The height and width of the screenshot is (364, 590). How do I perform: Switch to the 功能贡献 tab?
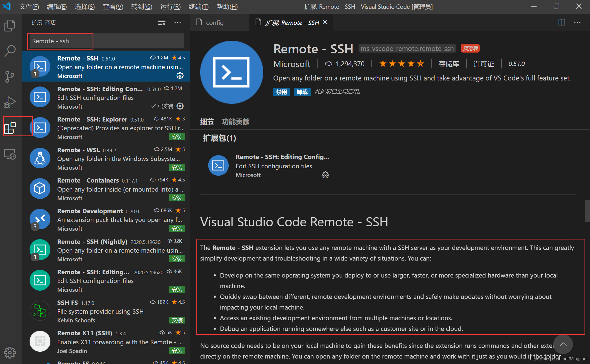pyautogui.click(x=236, y=122)
